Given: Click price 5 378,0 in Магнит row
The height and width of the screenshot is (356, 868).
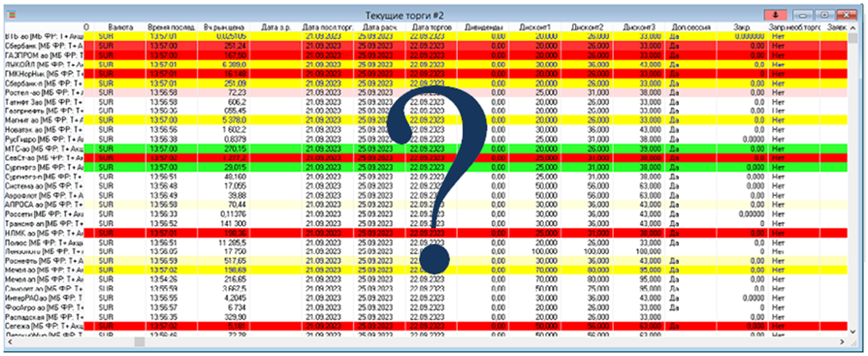Looking at the screenshot, I should (x=234, y=120).
